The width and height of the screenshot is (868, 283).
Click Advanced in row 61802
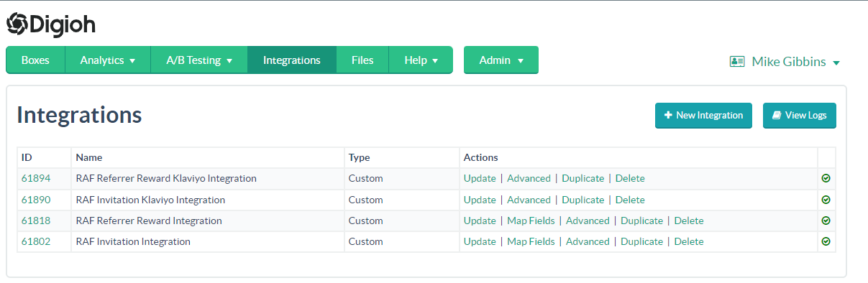pyautogui.click(x=588, y=241)
